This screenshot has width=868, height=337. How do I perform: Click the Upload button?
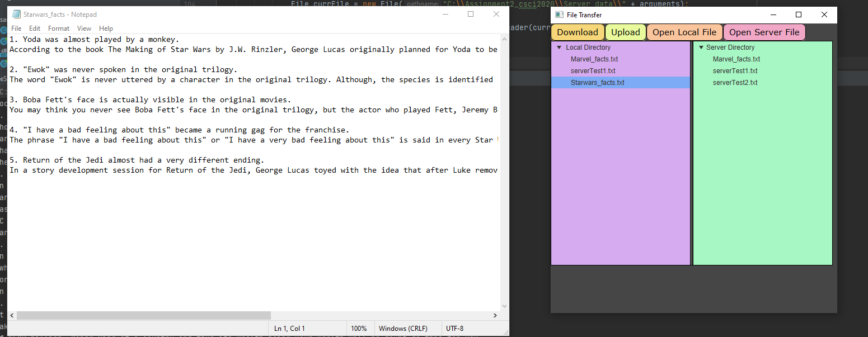point(626,32)
